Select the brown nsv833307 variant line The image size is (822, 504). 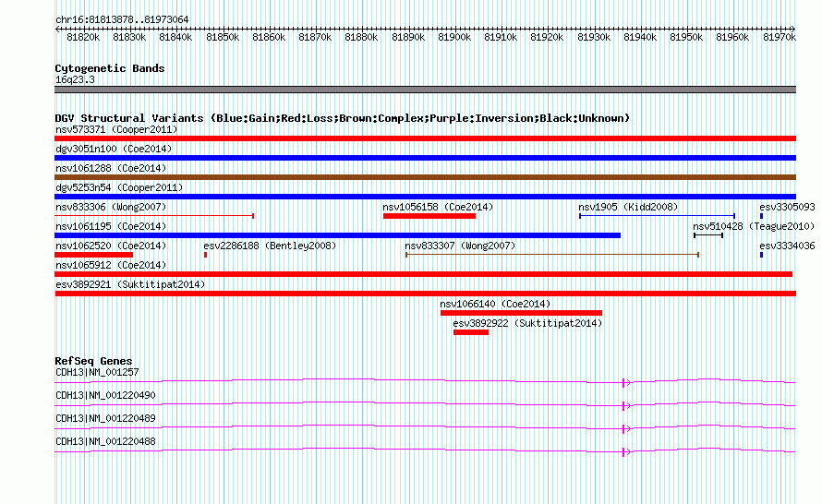(x=552, y=255)
